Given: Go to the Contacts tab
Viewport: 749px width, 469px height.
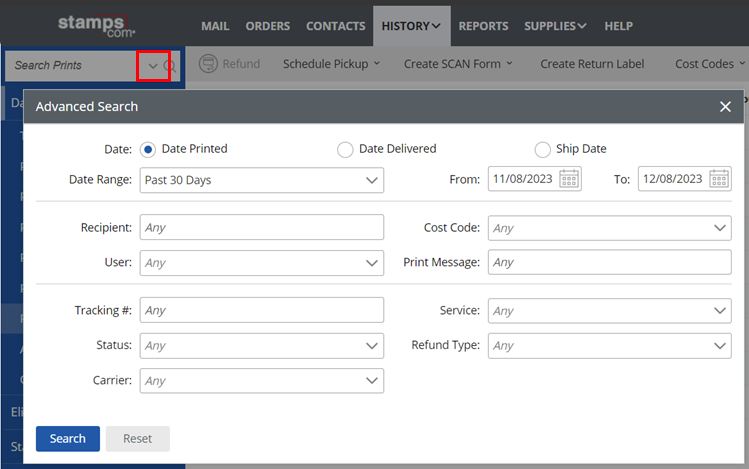Looking at the screenshot, I should 335,26.
